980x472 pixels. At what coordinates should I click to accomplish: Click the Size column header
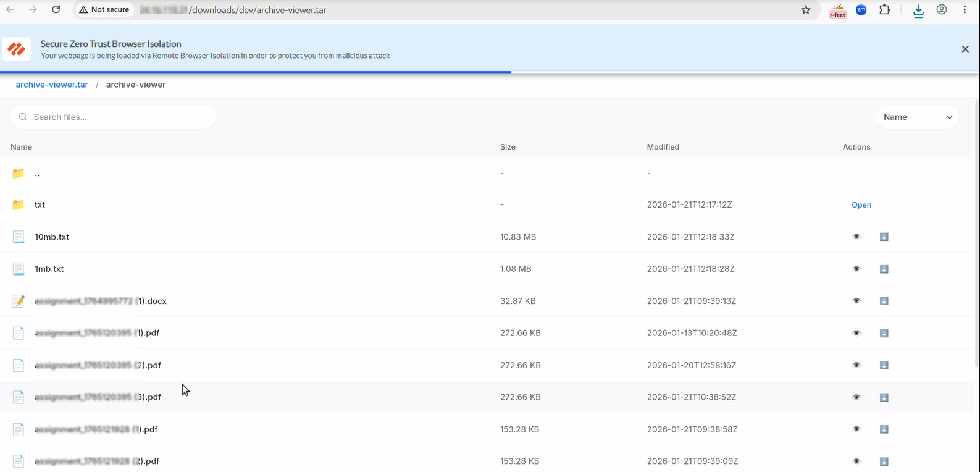click(x=508, y=147)
